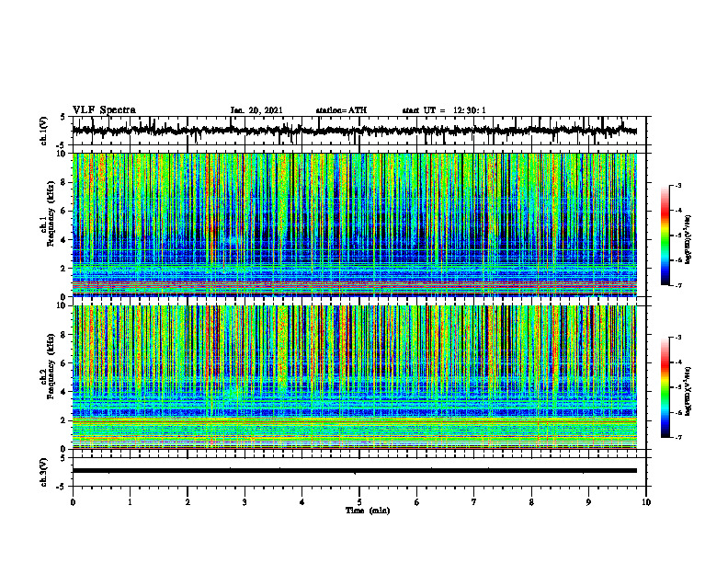Image resolution: width=728 pixels, height=563 pixels.
Task: Click the time axis tick label '3'
Action: pyautogui.click(x=245, y=502)
